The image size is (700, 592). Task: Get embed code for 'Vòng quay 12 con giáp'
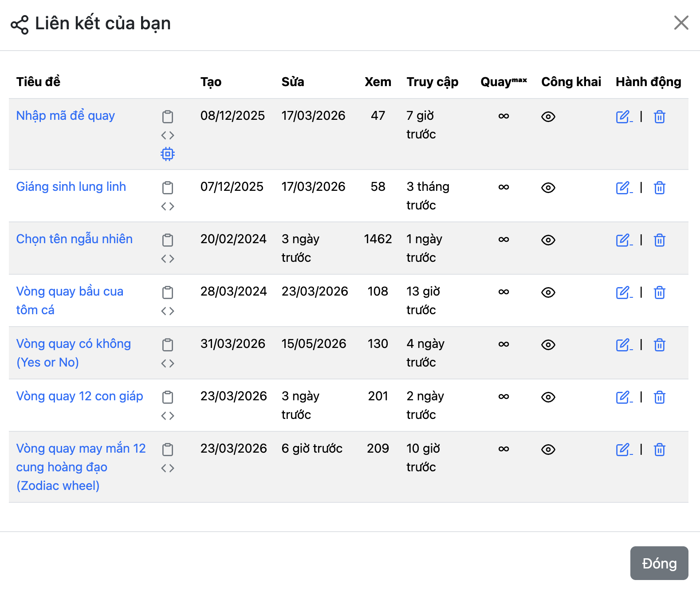(168, 416)
